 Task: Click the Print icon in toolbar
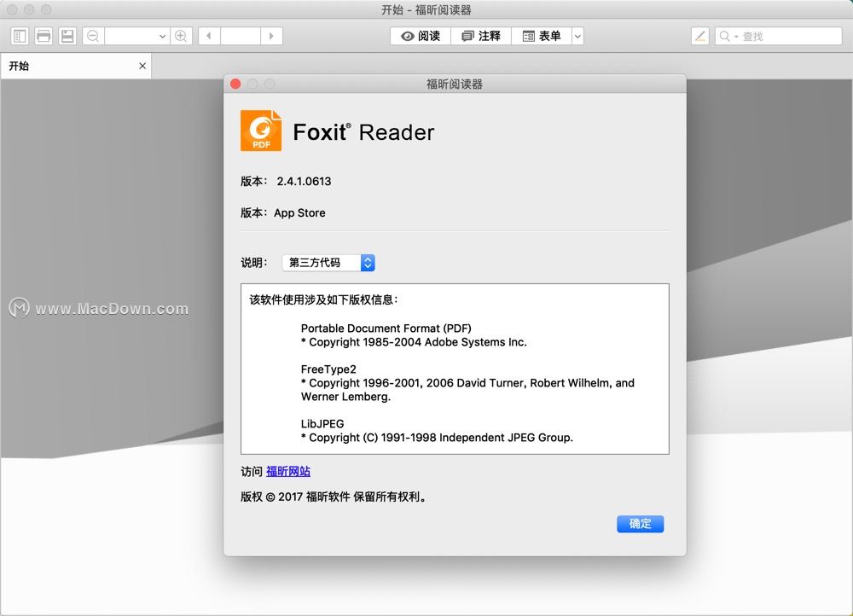pos(44,37)
